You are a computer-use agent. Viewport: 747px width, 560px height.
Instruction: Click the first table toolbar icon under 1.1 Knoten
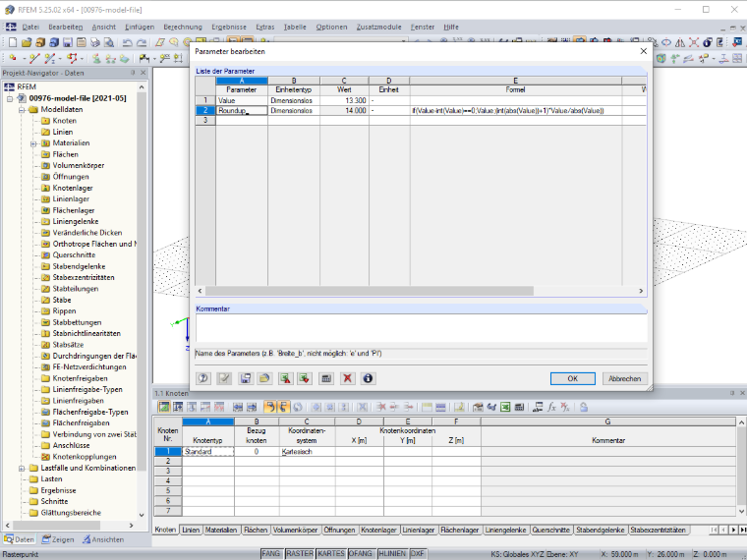coord(164,407)
